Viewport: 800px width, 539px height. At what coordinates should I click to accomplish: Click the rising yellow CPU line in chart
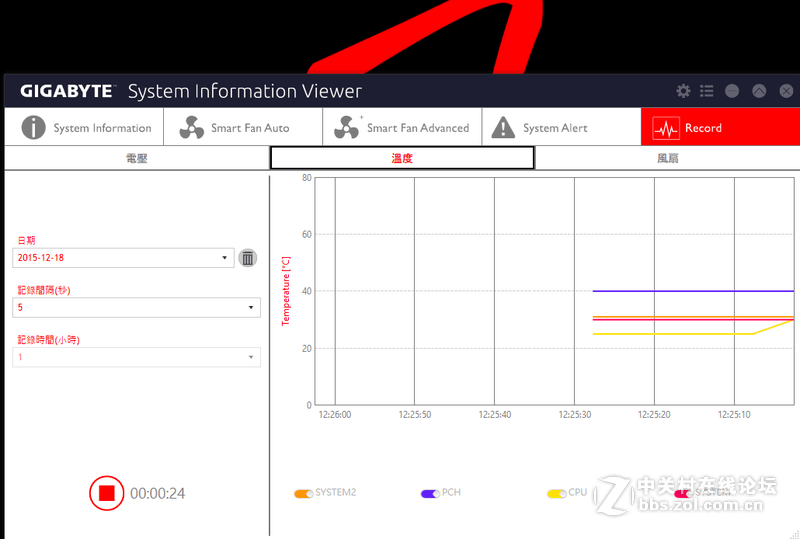pos(773,327)
